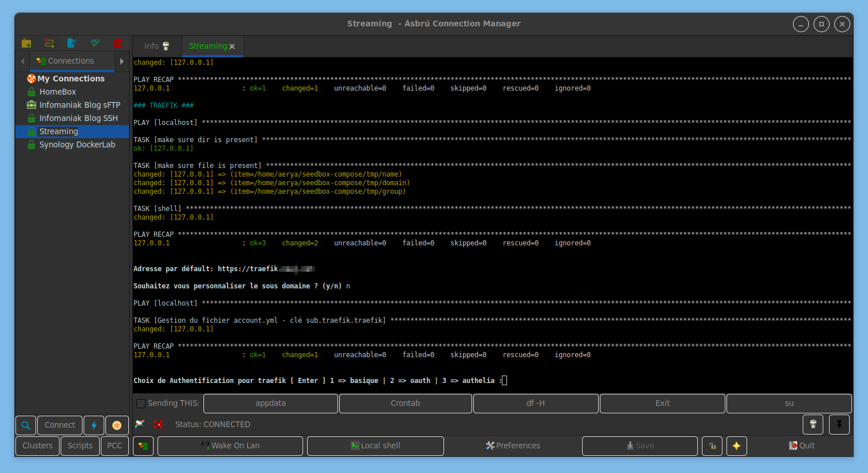The width and height of the screenshot is (868, 473).
Task: Open a Local shell
Action: click(x=375, y=446)
